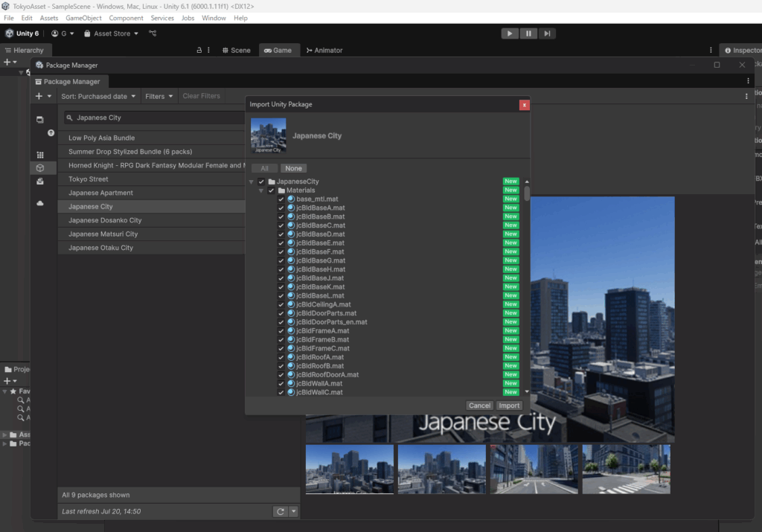Image resolution: width=762 pixels, height=532 pixels.
Task: Uncheck jcBldFrameB.mat checkbox
Action: point(281,339)
